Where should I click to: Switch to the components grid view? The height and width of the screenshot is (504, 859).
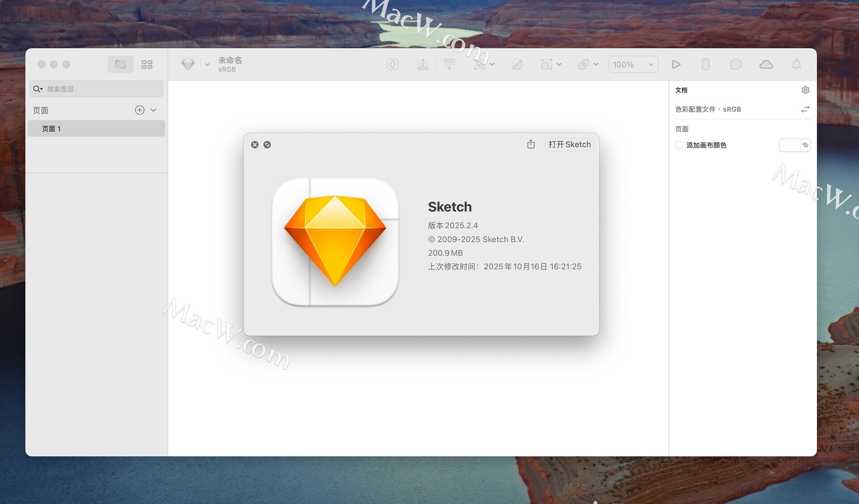click(x=147, y=64)
